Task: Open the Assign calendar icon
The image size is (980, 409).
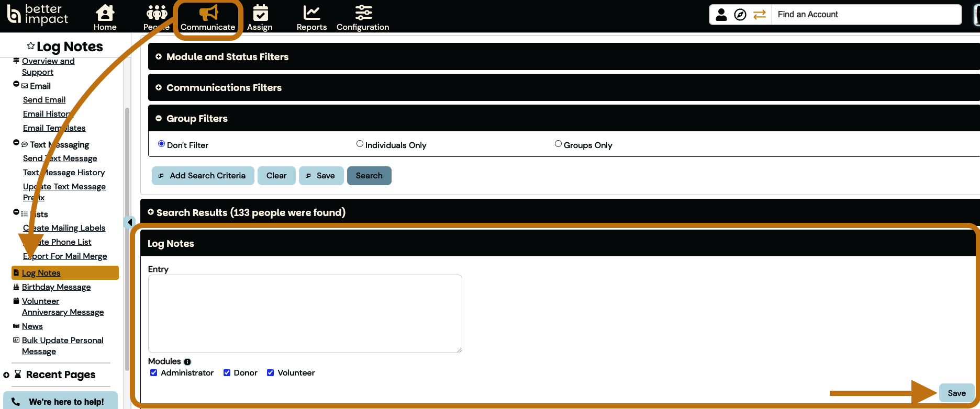Action: pos(260,13)
